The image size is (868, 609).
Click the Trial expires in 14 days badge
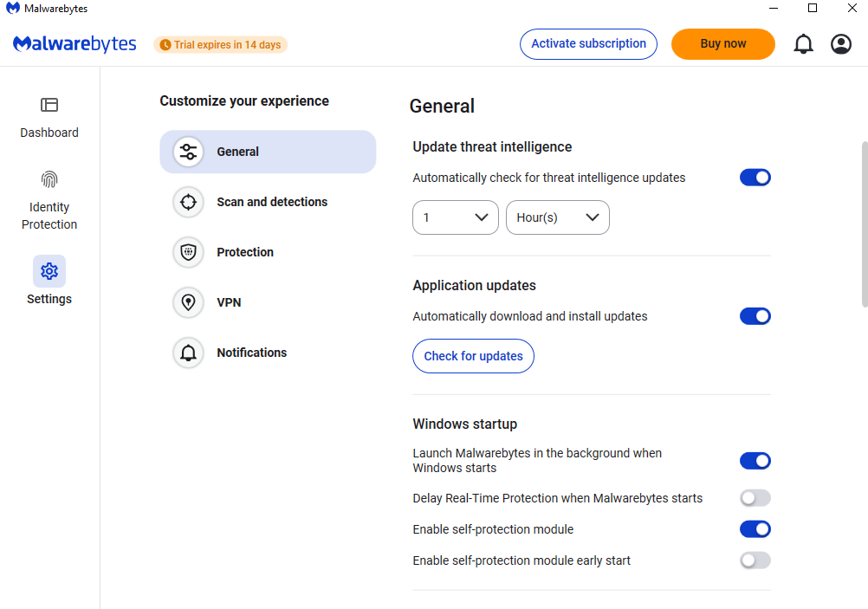(x=220, y=45)
